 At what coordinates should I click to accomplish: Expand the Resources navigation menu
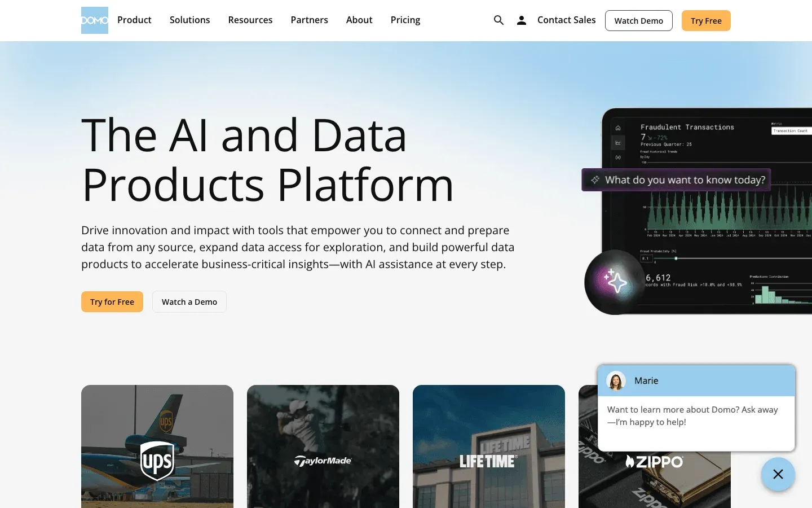coord(250,20)
